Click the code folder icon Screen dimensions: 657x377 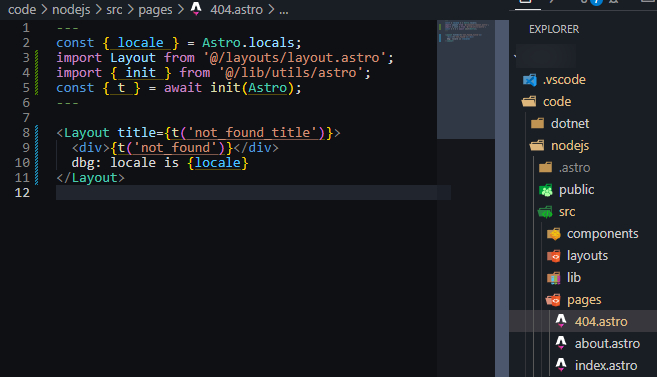529,101
